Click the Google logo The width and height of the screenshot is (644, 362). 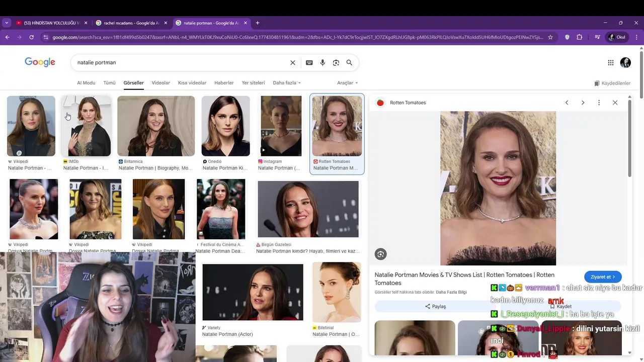pyautogui.click(x=40, y=62)
